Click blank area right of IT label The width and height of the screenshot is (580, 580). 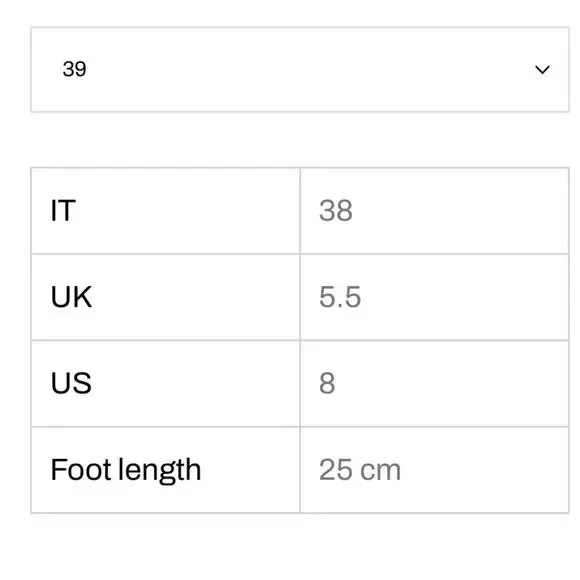pyautogui.click(x=189, y=210)
